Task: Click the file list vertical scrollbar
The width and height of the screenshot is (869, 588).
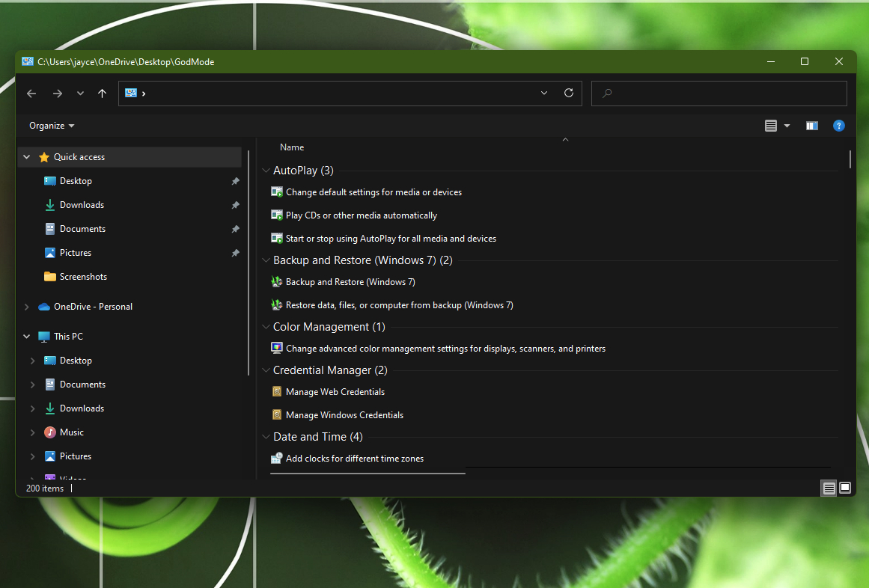Action: tap(850, 159)
